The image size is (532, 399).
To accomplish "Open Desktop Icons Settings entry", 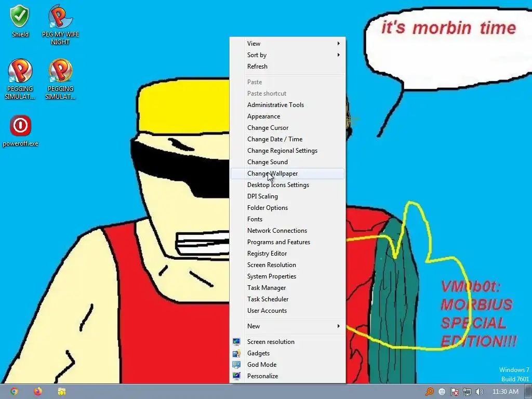I will (288, 185).
